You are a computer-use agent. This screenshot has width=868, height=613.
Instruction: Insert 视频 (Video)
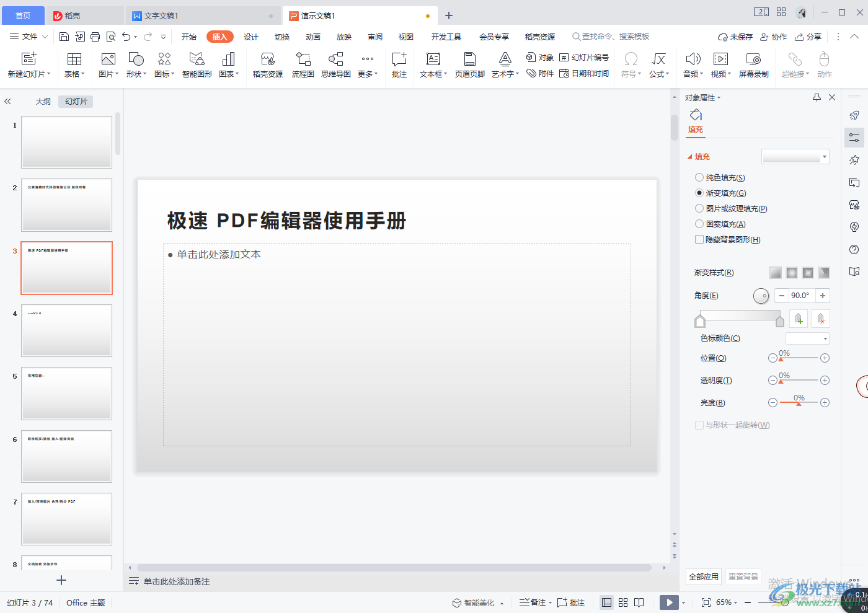click(720, 65)
